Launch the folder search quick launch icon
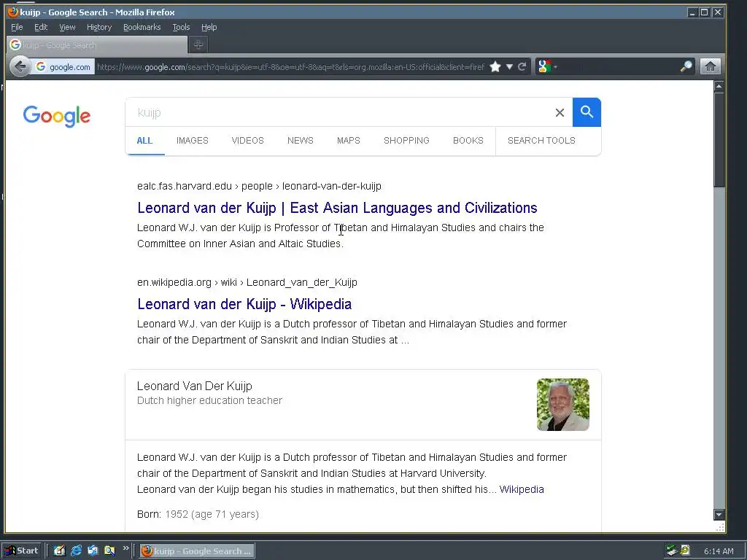The image size is (747, 560). (x=109, y=551)
